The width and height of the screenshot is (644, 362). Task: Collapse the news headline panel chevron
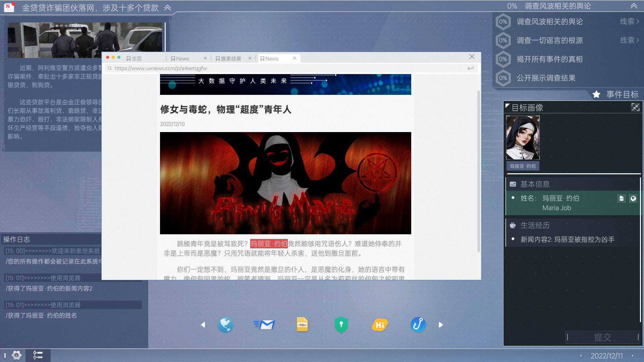point(167,8)
